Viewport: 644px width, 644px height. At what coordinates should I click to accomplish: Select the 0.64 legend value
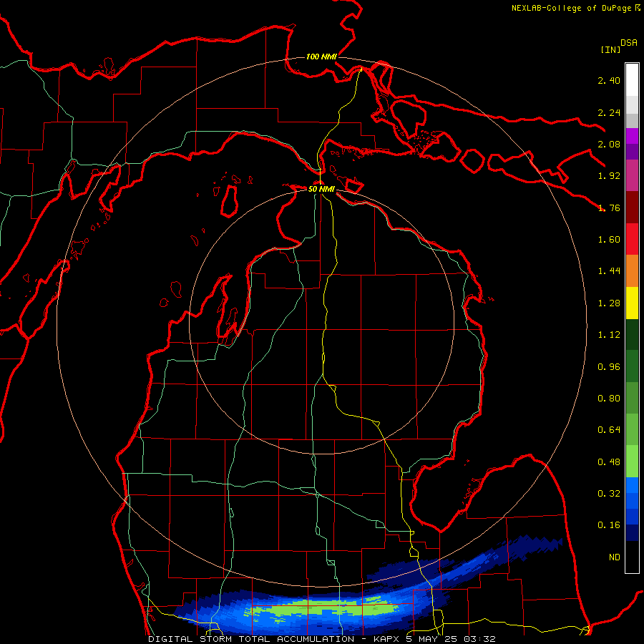pos(609,430)
